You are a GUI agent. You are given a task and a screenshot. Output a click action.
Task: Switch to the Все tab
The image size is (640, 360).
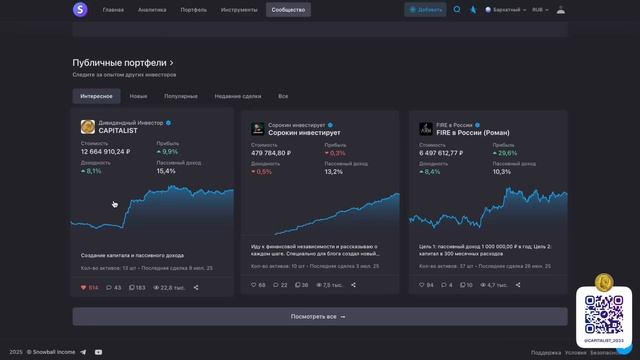(283, 96)
